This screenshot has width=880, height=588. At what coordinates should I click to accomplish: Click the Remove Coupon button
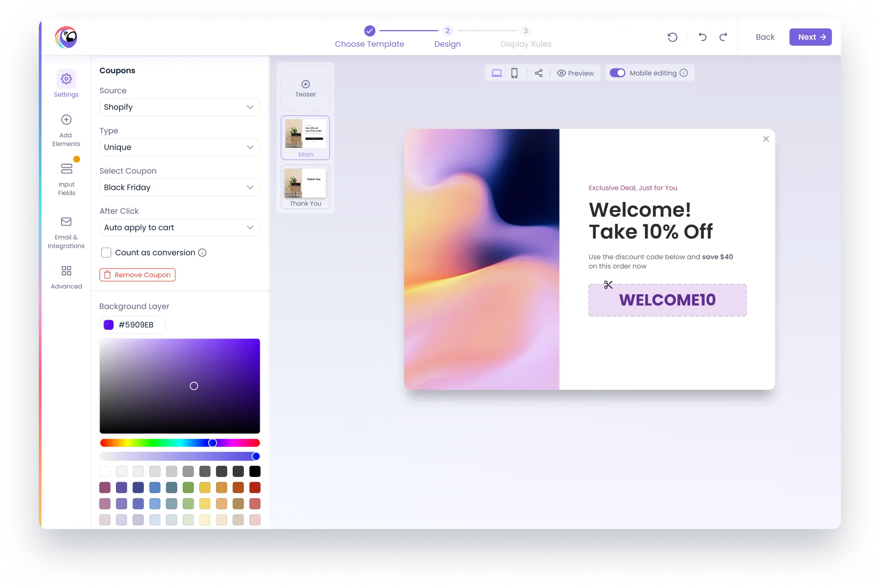pyautogui.click(x=138, y=275)
